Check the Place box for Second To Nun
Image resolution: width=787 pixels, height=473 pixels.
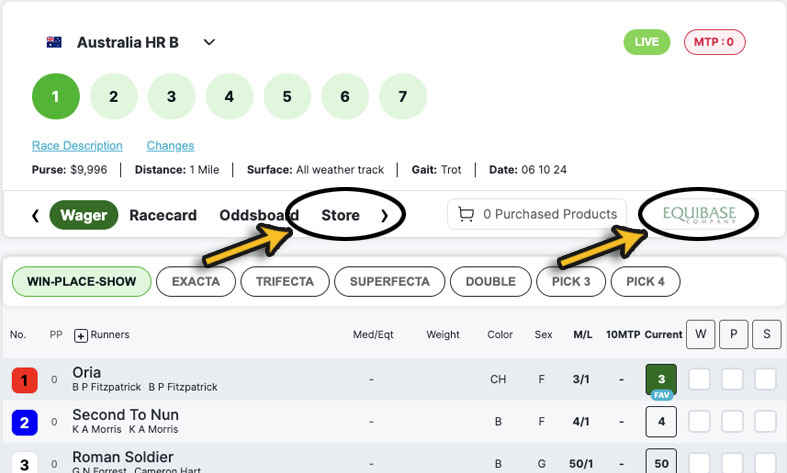pyautogui.click(x=732, y=421)
